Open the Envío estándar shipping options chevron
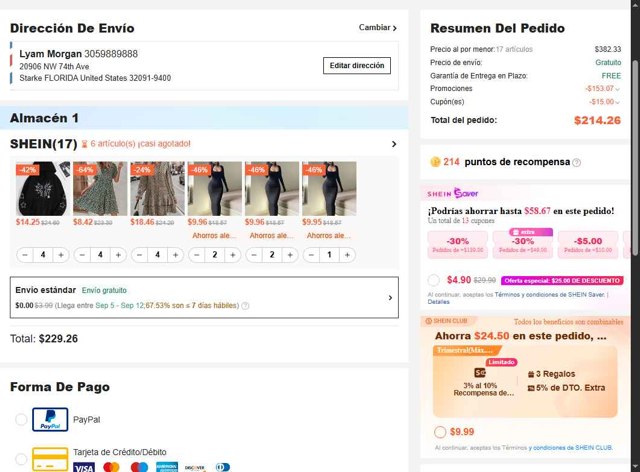This screenshot has width=640, height=472. pyautogui.click(x=390, y=298)
